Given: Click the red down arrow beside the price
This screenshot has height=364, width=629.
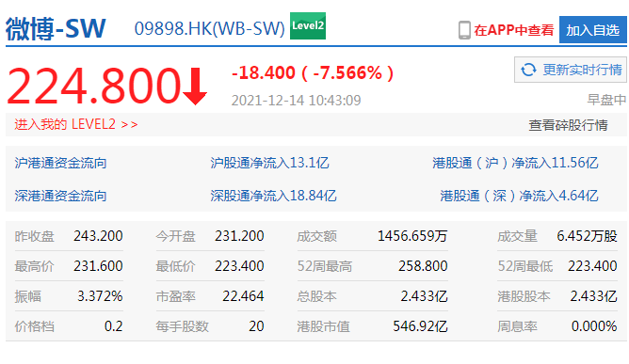Looking at the screenshot, I should pos(195,87).
